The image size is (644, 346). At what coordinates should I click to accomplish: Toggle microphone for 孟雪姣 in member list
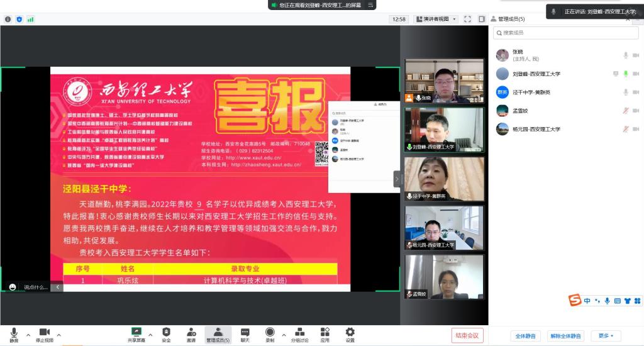click(x=625, y=111)
